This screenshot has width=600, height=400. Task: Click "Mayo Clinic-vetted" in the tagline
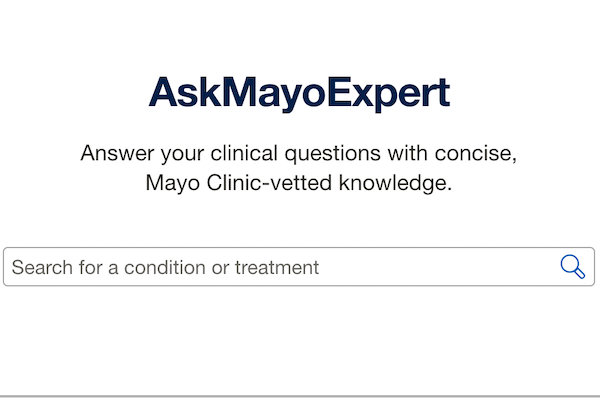235,184
